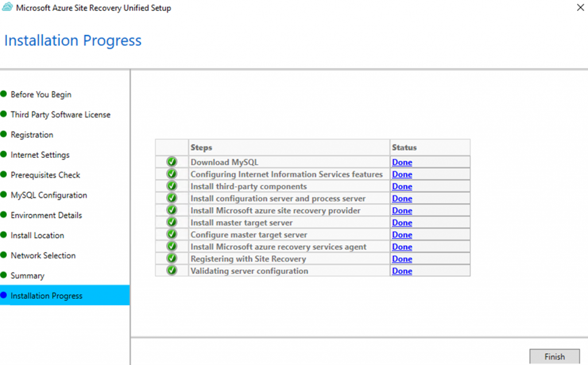Click the checkmark icon for Install third-party components
Viewport: 588px width, 365px height.
[172, 187]
